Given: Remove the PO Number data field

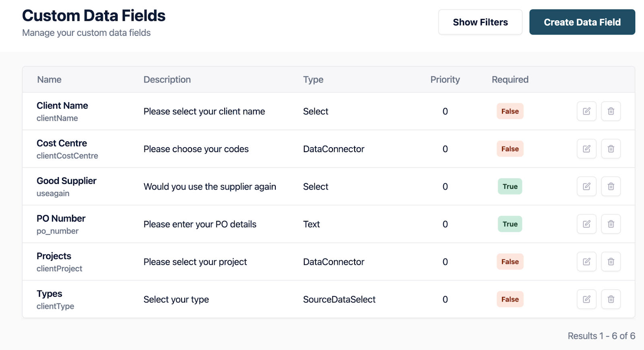Looking at the screenshot, I should [611, 224].
